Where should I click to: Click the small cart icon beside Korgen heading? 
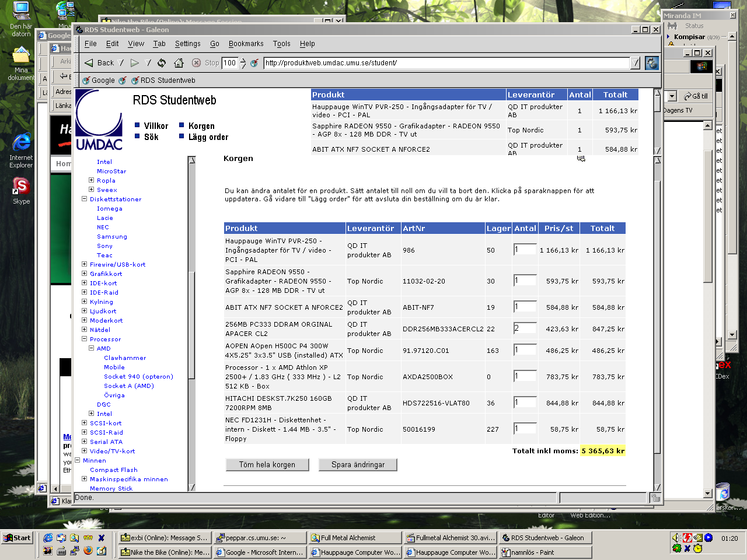tap(581, 158)
